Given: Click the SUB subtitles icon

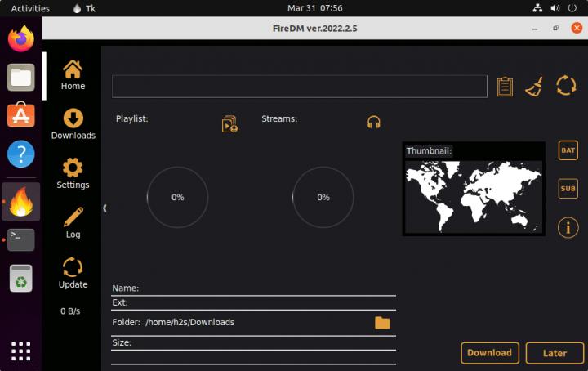Looking at the screenshot, I should (568, 189).
